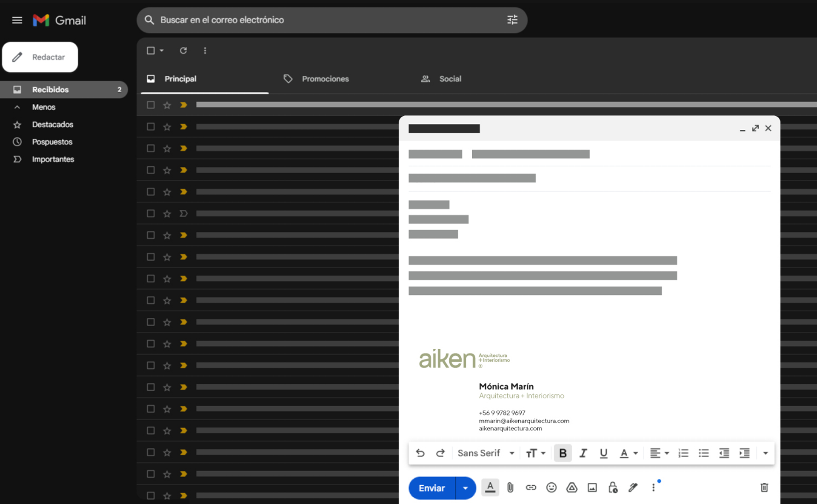The height and width of the screenshot is (504, 817).
Task: Open the Sans Serif font dropdown
Action: point(486,453)
